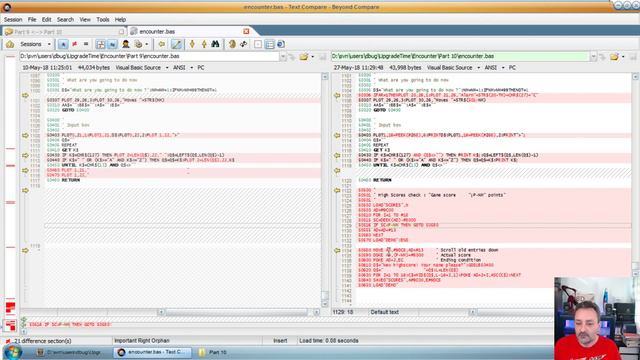The image size is (640, 360).
Task: Open Windows Start button
Action: 12,352
